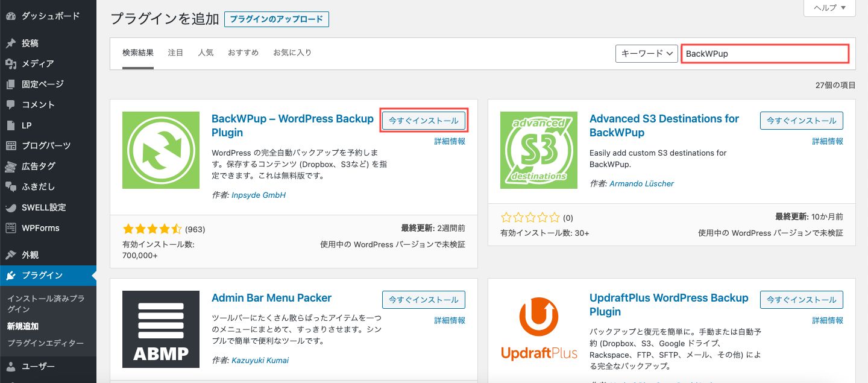Switch to the おすすめ tab
This screenshot has width=868, height=383.
243,53
